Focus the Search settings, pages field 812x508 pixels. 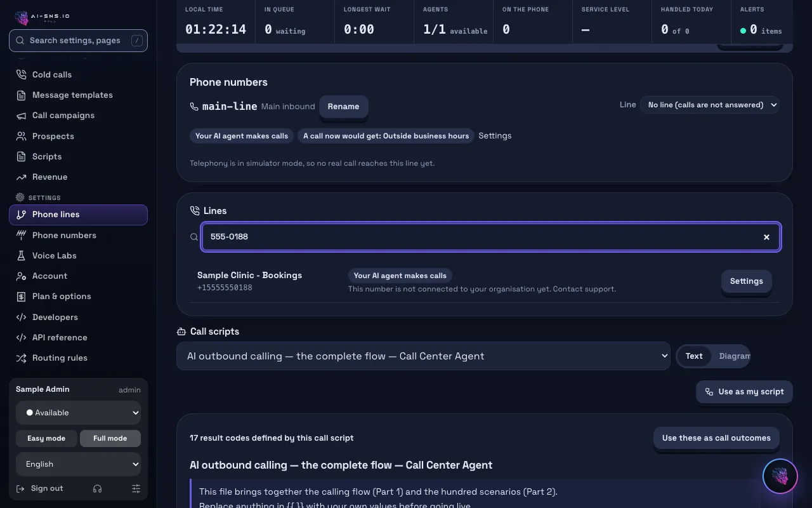[x=79, y=41]
